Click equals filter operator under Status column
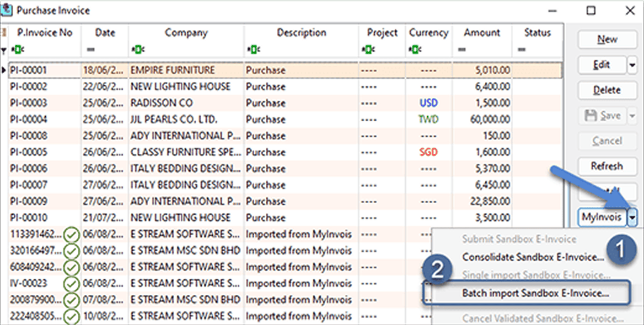Image resolution: width=644 pixels, height=325 pixels. coord(521,49)
